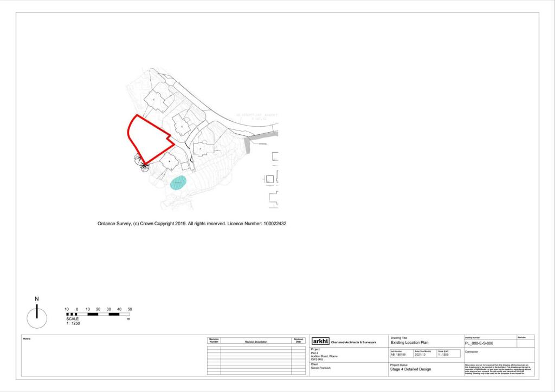This screenshot has height=392, width=555.
Task: Click the arkhi company logo
Action: (x=320, y=341)
